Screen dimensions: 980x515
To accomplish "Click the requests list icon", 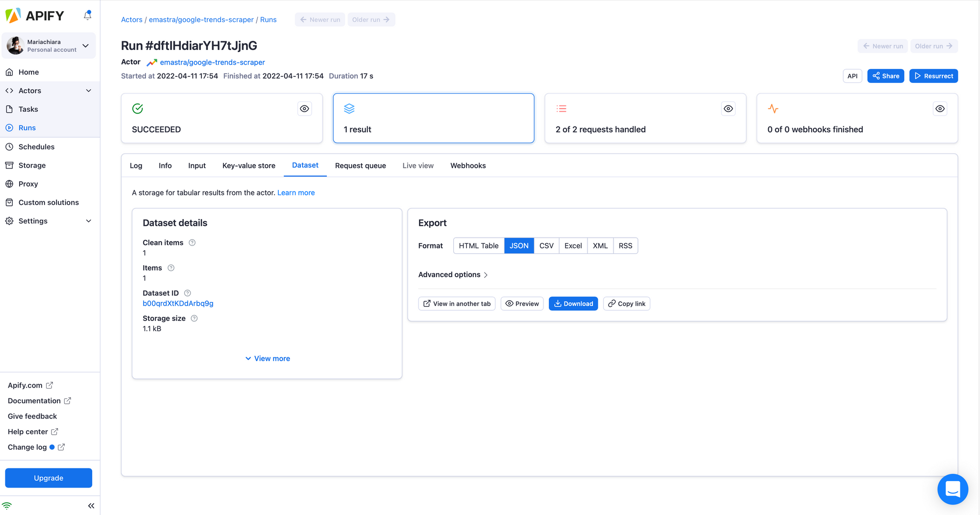I will 562,109.
